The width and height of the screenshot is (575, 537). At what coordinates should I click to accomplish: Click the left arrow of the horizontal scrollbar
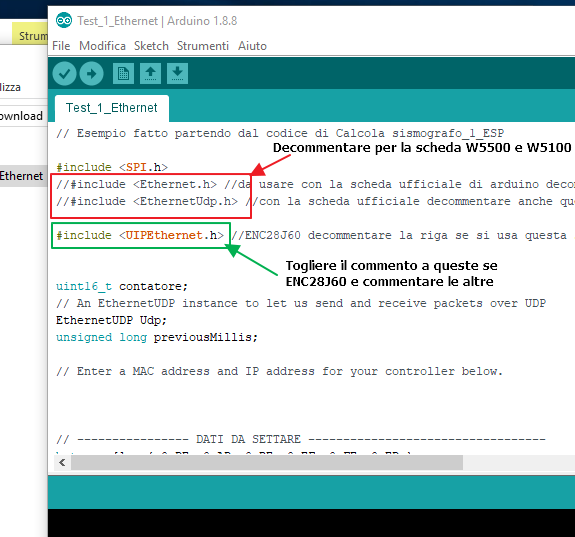(x=62, y=463)
